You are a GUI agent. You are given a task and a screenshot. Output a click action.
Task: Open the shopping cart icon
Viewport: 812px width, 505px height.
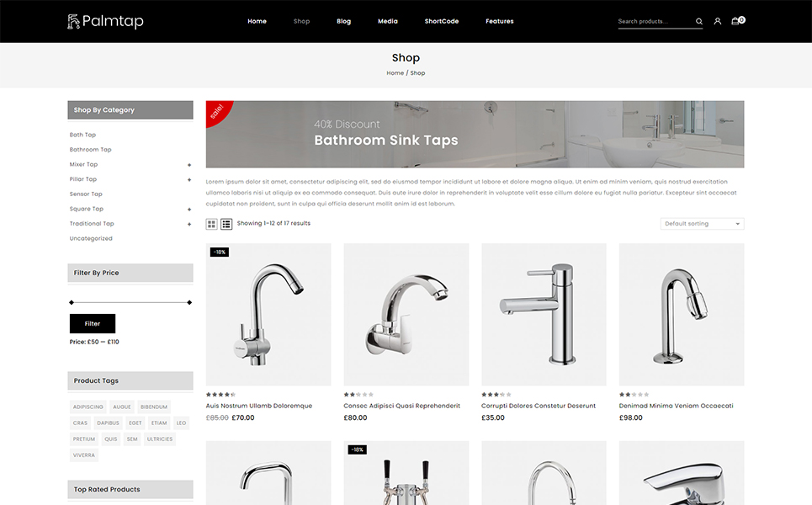tap(737, 21)
